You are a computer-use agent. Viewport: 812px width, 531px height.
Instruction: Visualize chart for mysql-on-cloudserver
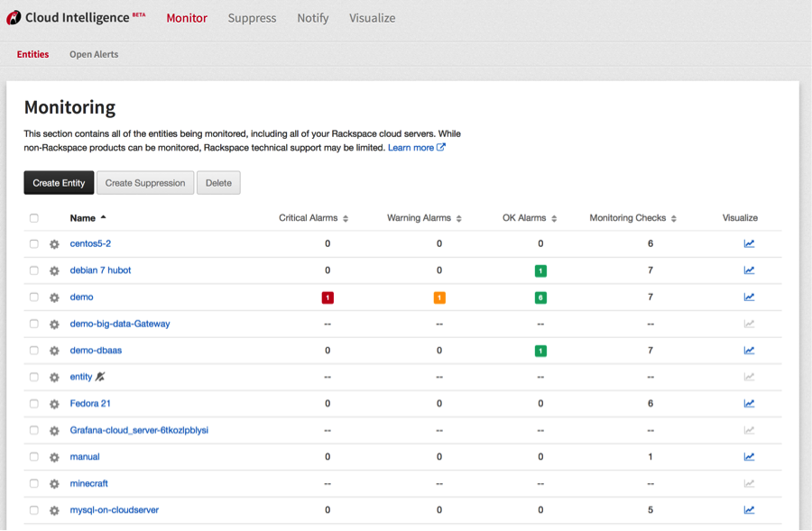pyautogui.click(x=749, y=509)
